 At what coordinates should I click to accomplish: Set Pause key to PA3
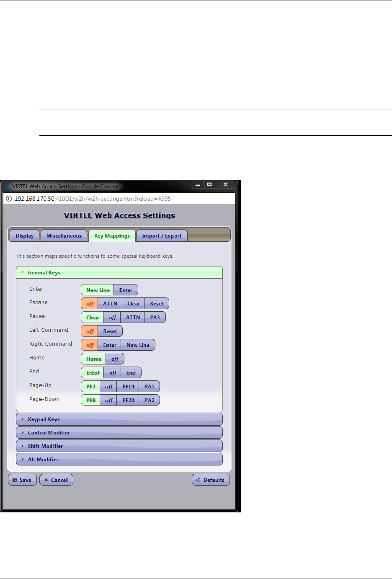pos(155,318)
